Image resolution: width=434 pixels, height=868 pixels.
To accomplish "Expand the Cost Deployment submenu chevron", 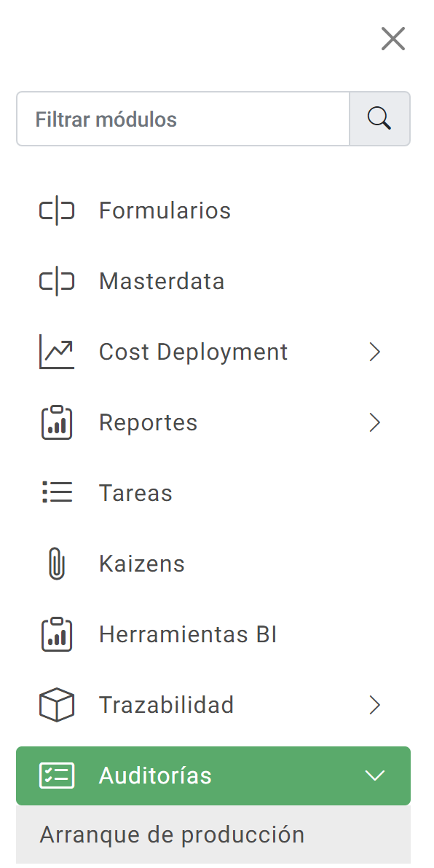I will point(375,352).
